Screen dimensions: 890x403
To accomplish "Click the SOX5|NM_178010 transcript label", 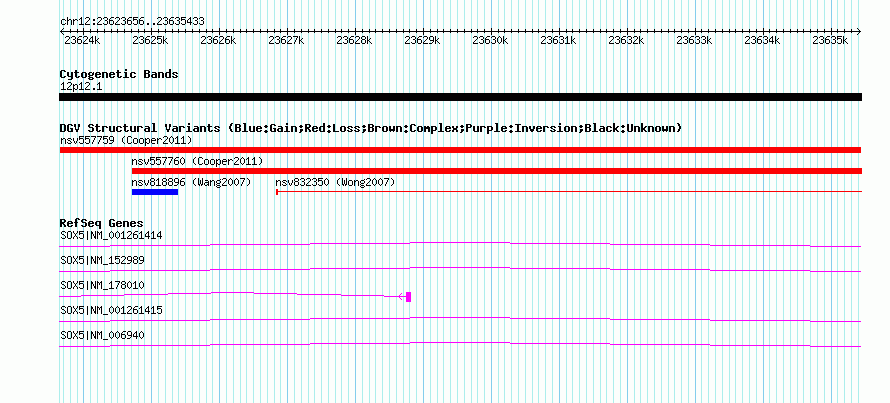I will (x=102, y=286).
